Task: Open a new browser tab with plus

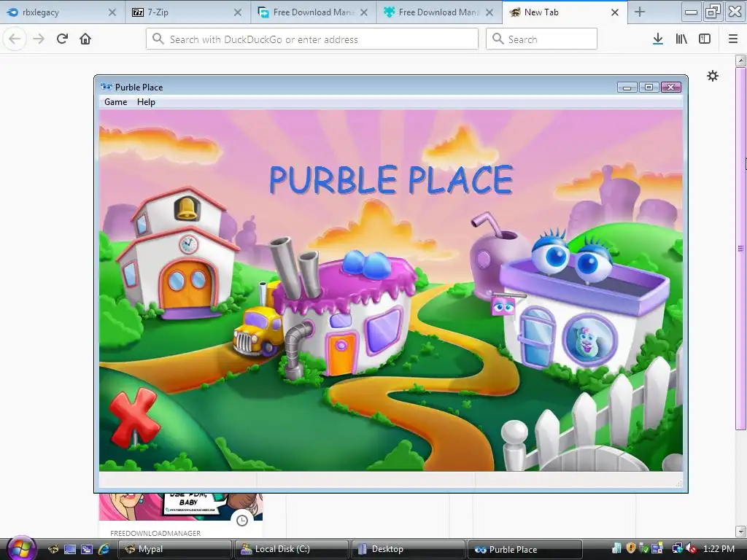Action: click(x=640, y=12)
